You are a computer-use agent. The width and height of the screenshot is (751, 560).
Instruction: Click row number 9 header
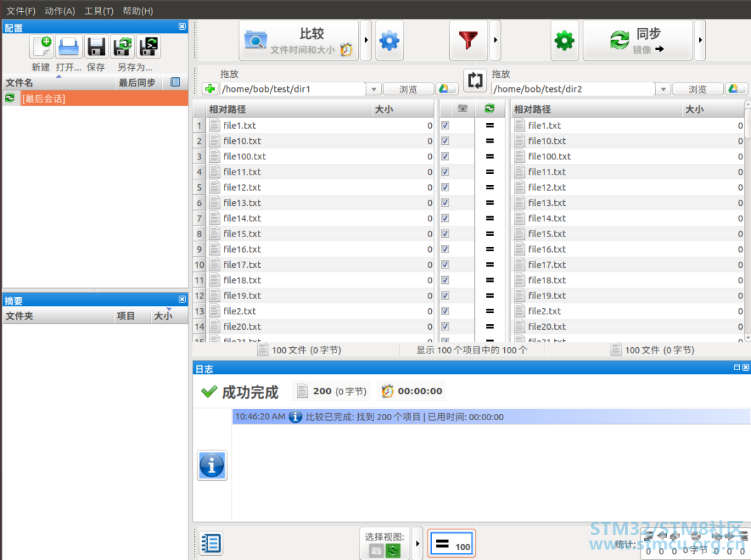[x=200, y=249]
